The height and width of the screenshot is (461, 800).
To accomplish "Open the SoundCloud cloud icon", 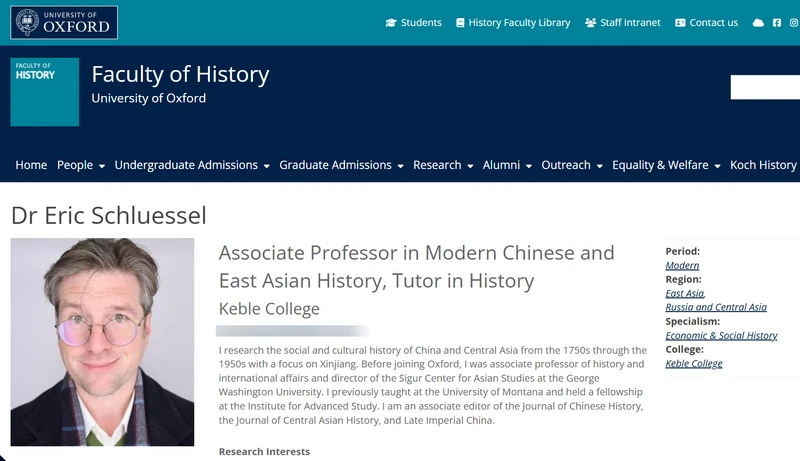I will [x=758, y=22].
